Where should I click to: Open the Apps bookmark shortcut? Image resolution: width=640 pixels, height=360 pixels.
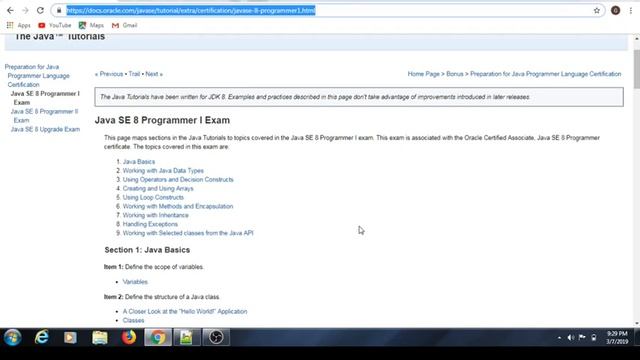tap(18, 25)
